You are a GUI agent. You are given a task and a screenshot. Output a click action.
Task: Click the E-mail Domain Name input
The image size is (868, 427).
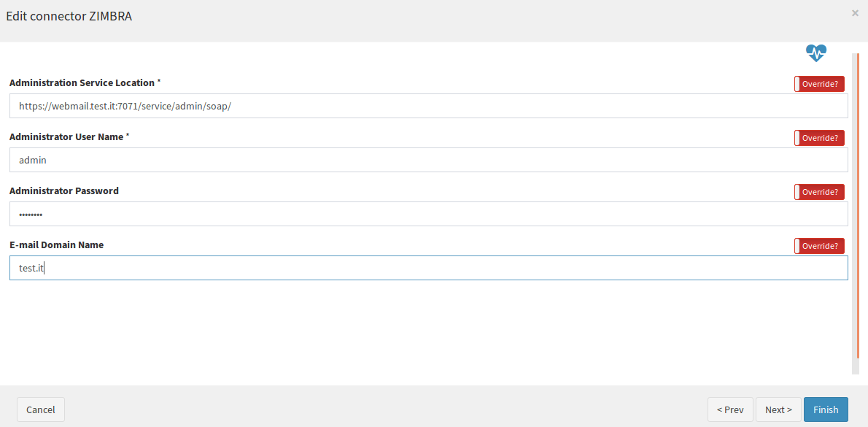(x=428, y=267)
